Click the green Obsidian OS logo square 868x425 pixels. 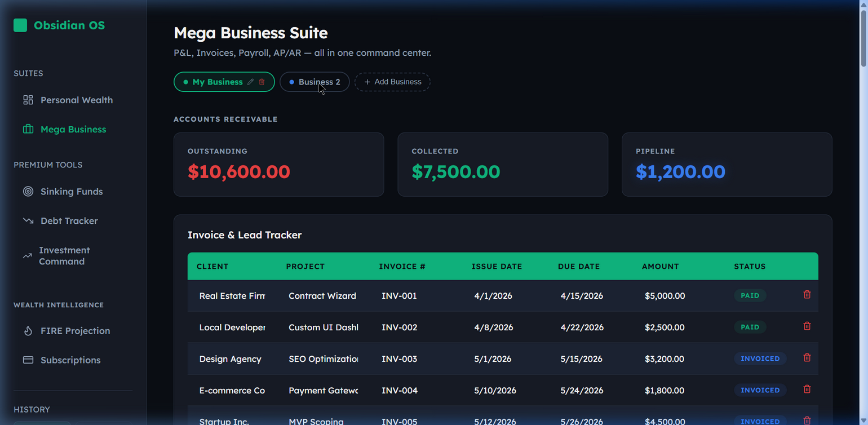pyautogui.click(x=20, y=25)
